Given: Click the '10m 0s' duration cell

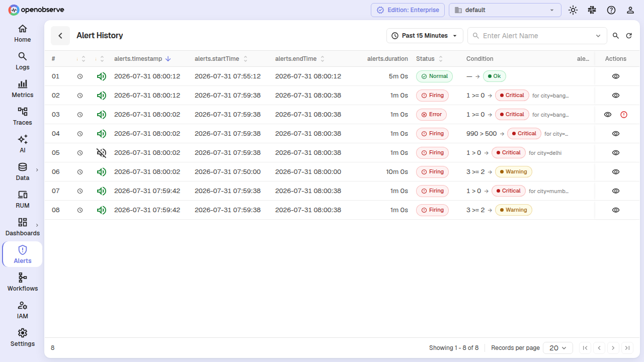Looking at the screenshot, I should pyautogui.click(x=397, y=172).
